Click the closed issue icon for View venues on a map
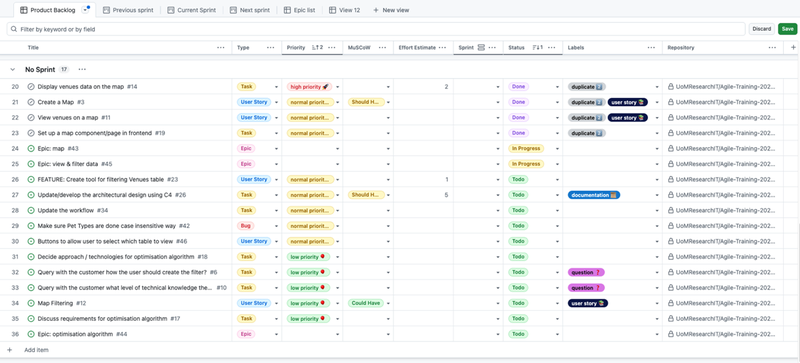The width and height of the screenshot is (800, 363). [31, 117]
